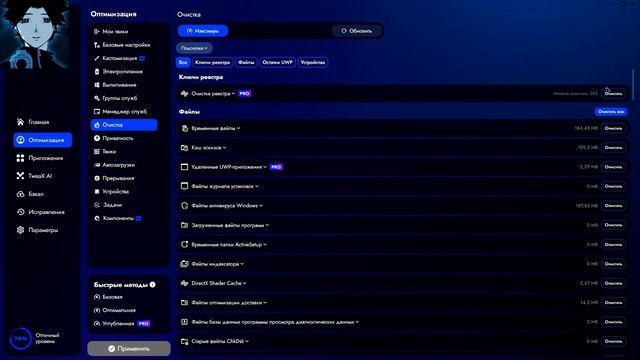Click the Старые файлы ChkDsk row icon
The height and width of the screenshot is (360, 640).
click(x=184, y=341)
